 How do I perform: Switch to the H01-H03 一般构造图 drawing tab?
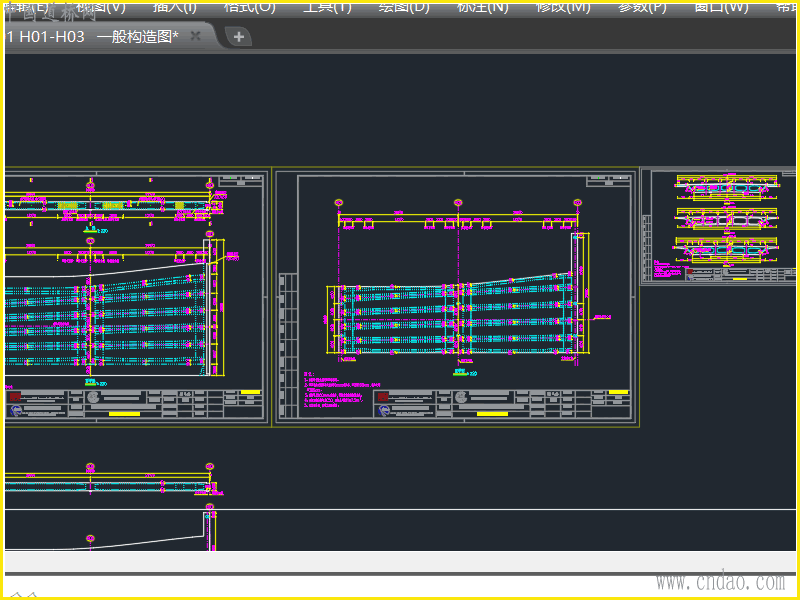[x=95, y=36]
